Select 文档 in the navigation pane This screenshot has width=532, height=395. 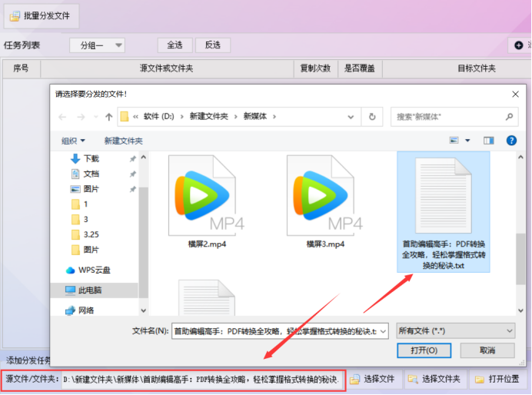pos(91,174)
